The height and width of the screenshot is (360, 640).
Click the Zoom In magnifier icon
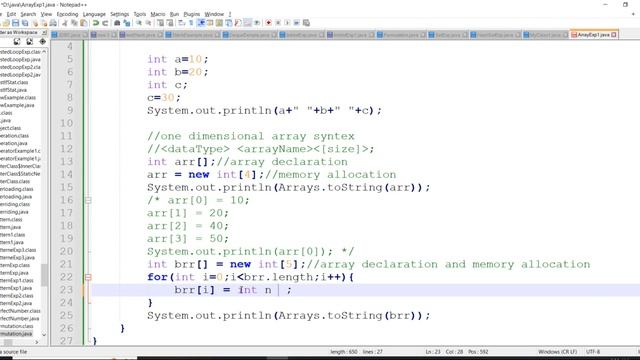click(139, 23)
